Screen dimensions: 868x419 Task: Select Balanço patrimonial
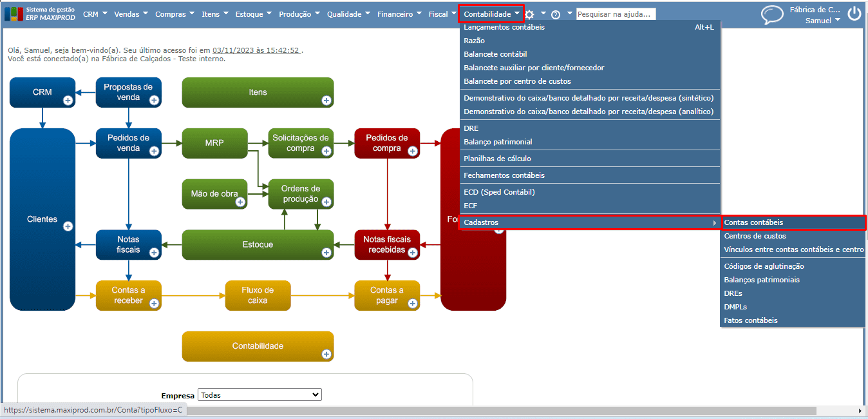click(590, 142)
